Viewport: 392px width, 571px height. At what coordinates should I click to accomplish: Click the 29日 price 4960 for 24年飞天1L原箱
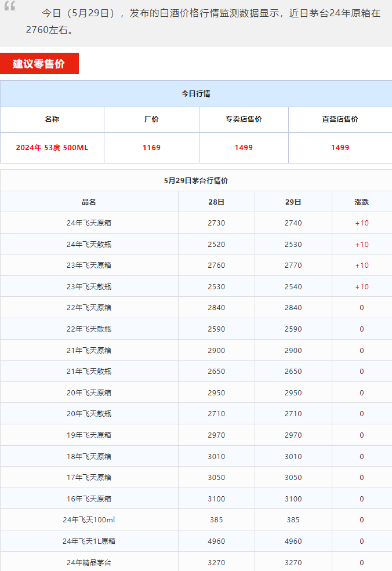293,541
